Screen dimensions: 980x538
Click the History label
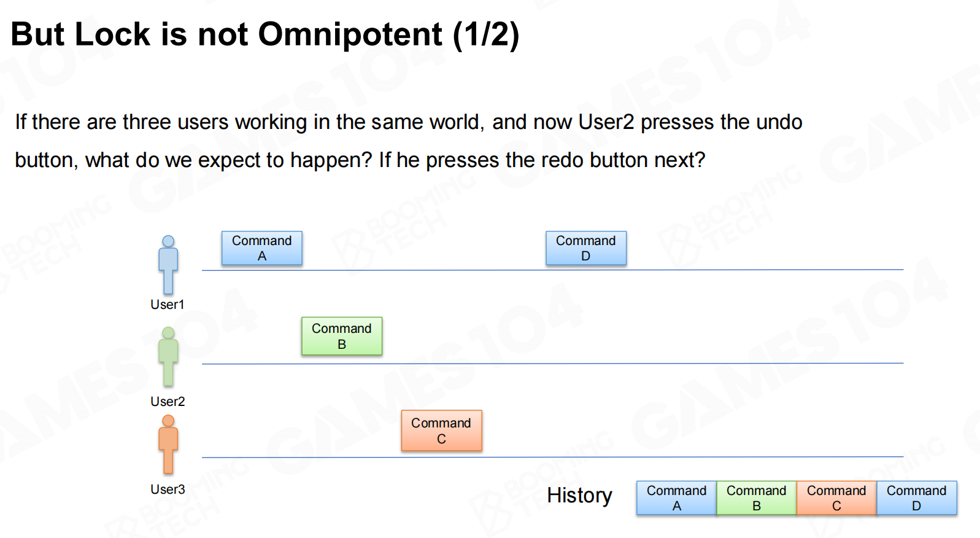(579, 495)
